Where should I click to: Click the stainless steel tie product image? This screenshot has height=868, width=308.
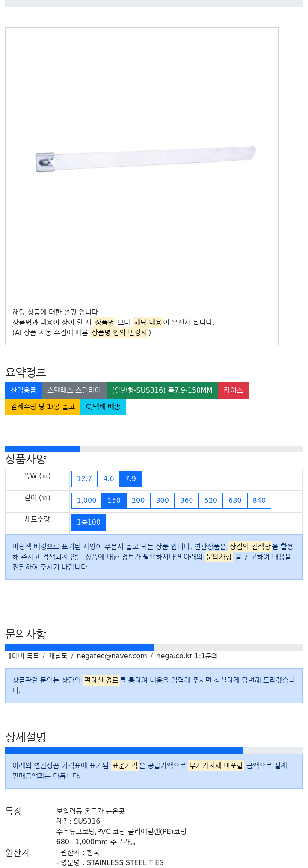click(146, 159)
